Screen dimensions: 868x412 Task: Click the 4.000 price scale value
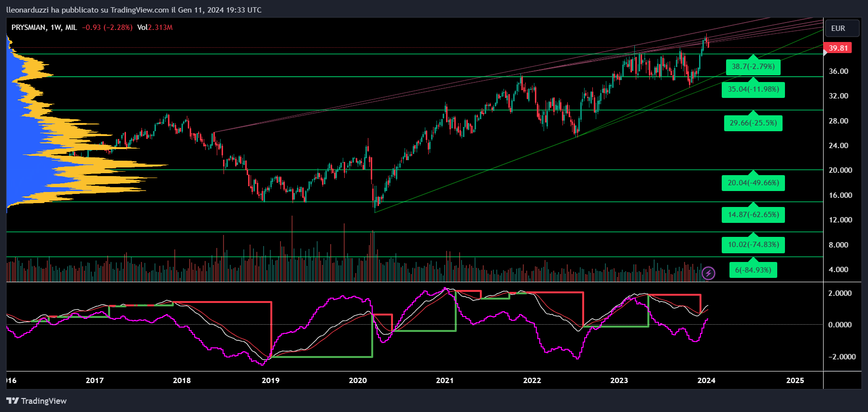839,269
